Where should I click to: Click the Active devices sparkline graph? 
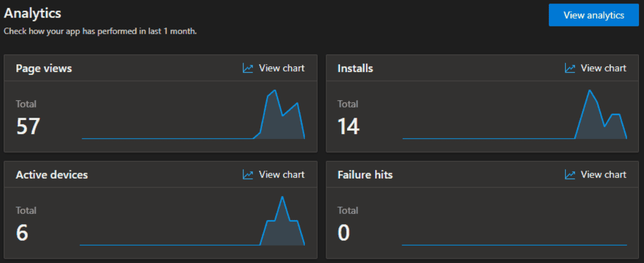(192, 221)
